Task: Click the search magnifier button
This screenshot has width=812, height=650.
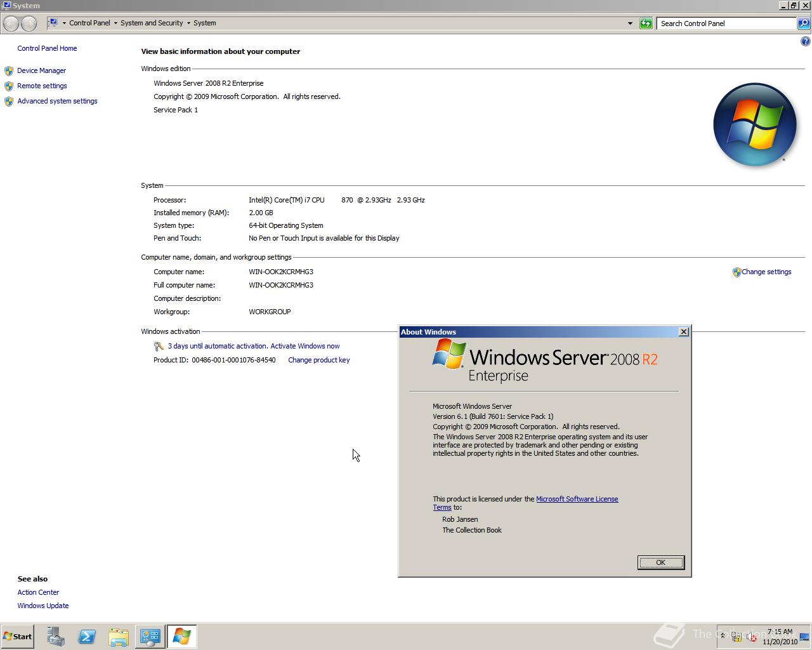Action: [x=804, y=23]
